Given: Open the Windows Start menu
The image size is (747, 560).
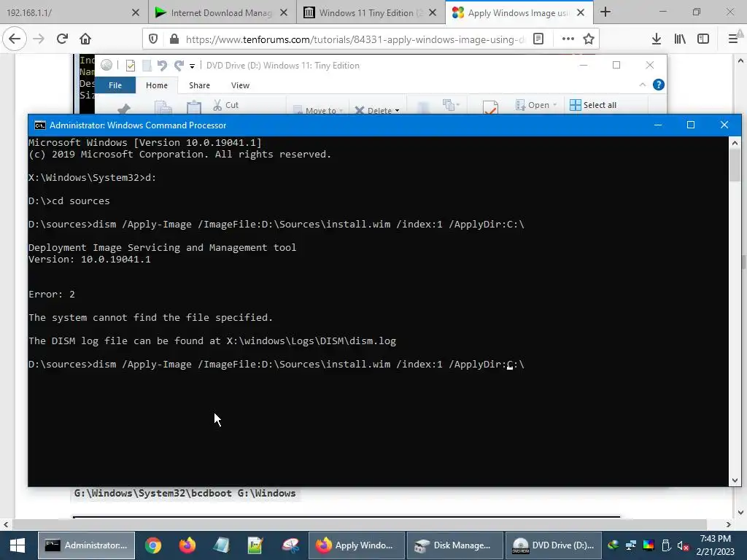Looking at the screenshot, I should coord(18,545).
